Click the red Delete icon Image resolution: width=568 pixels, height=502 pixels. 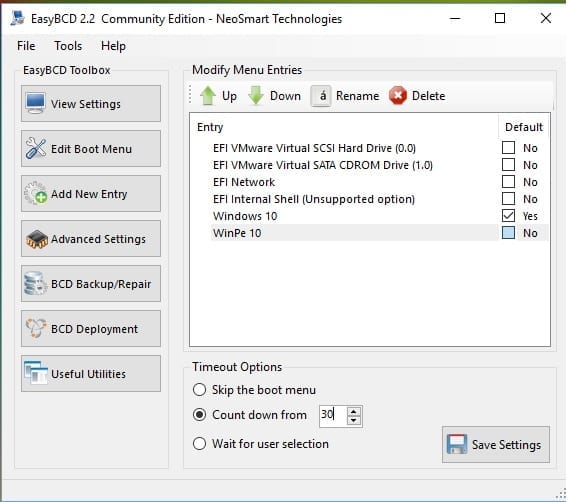(398, 96)
